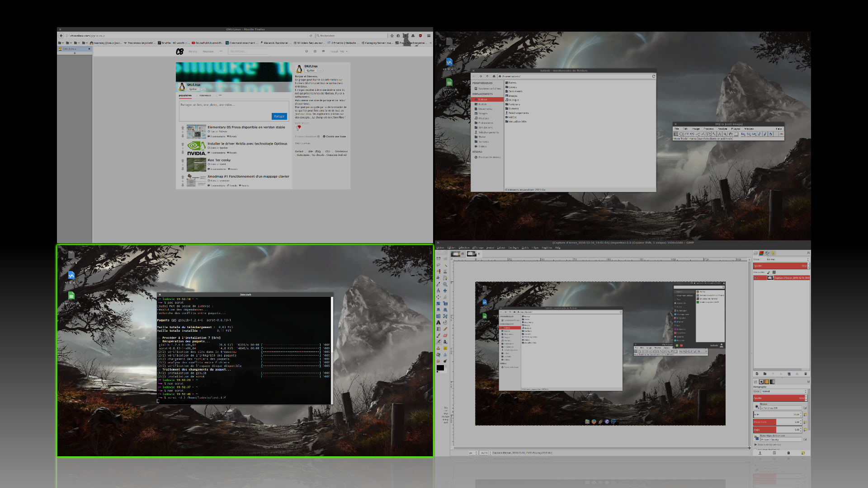This screenshot has width=868, height=488.
Task: Go back using Firefox back arrow
Action: pos(61,36)
